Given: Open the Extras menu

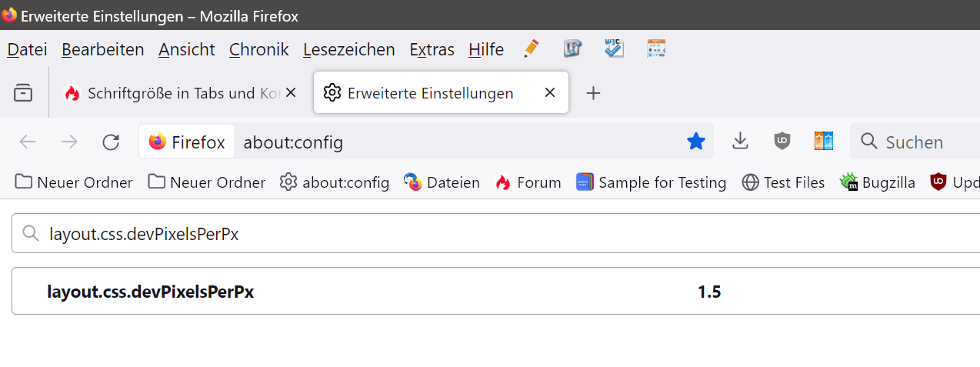Looking at the screenshot, I should click(432, 49).
